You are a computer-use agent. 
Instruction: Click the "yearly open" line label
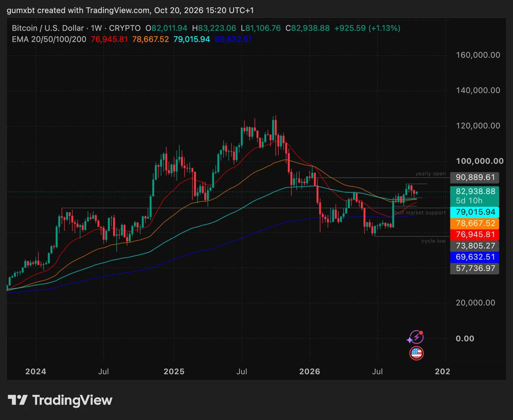pos(430,174)
